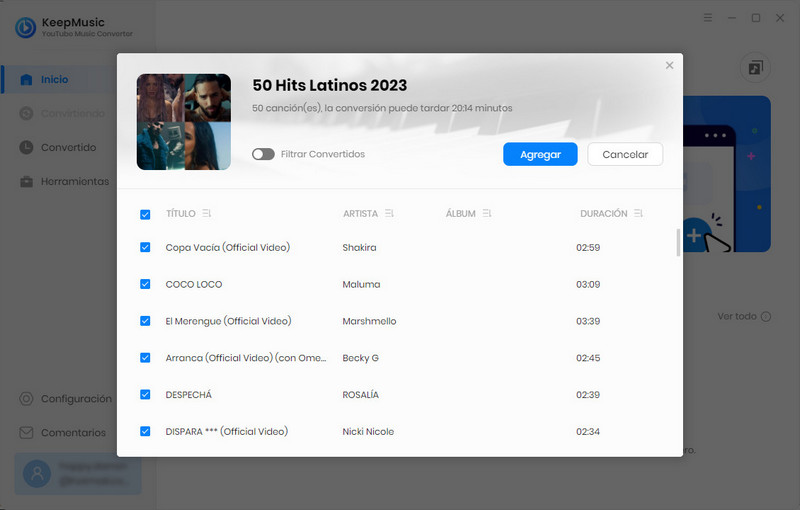800x510 pixels.
Task: Uncheck the COCO LOCO checkbox
Action: [x=145, y=284]
